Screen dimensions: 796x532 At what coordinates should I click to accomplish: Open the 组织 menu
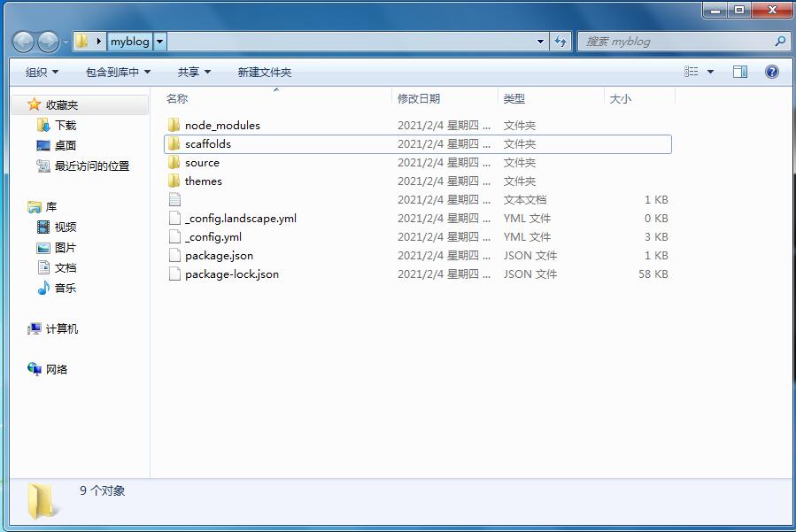pyautogui.click(x=43, y=72)
